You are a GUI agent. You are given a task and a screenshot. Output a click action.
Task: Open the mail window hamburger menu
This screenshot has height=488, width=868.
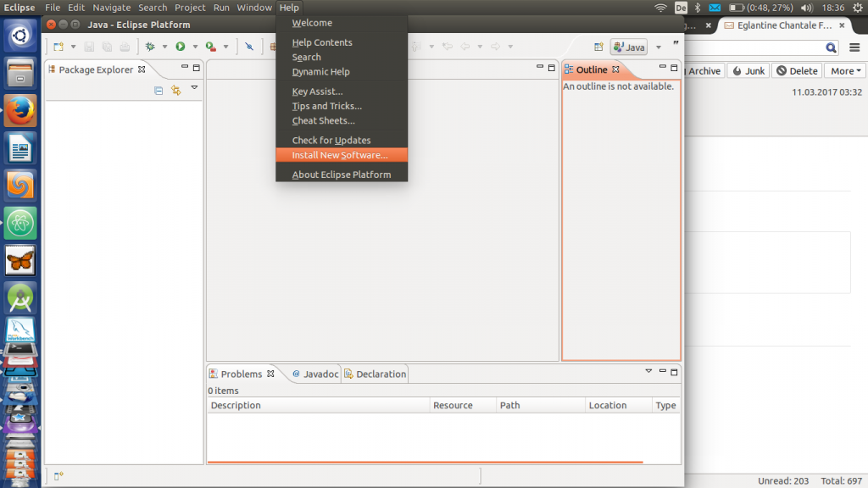854,47
